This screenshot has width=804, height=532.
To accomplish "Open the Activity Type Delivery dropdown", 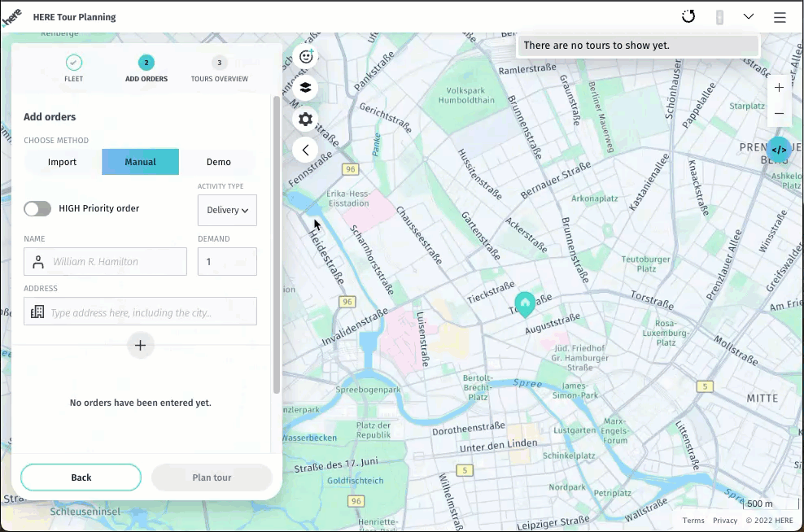I will tap(227, 210).
